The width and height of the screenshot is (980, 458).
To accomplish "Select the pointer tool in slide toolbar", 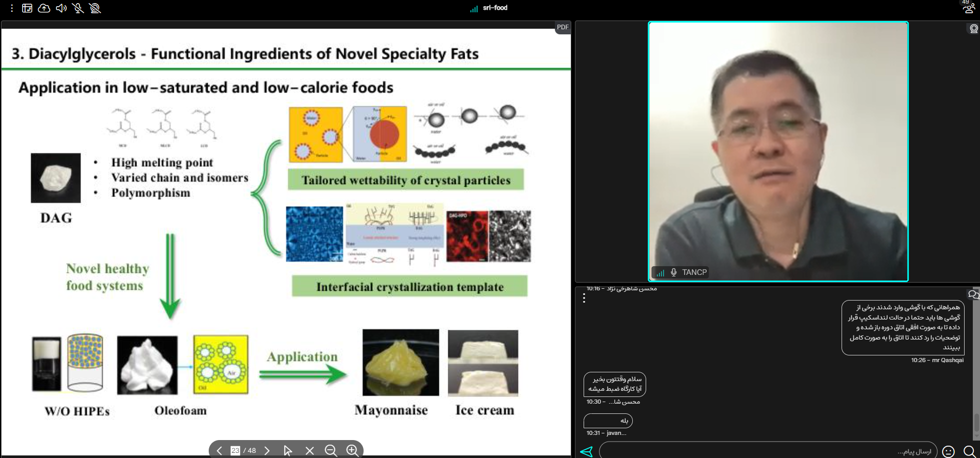I will (288, 451).
